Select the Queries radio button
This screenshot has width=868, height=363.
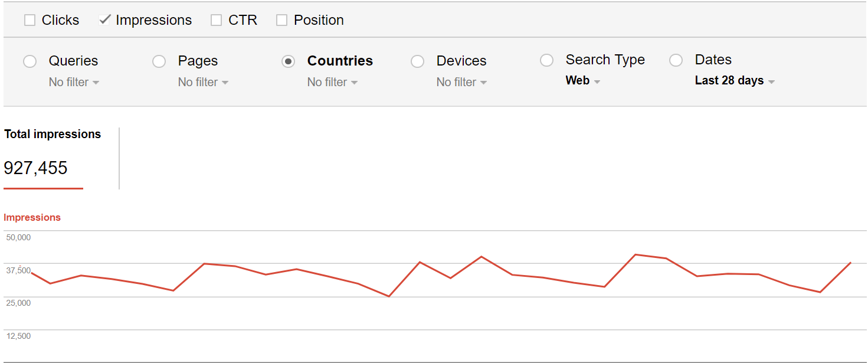(x=30, y=61)
